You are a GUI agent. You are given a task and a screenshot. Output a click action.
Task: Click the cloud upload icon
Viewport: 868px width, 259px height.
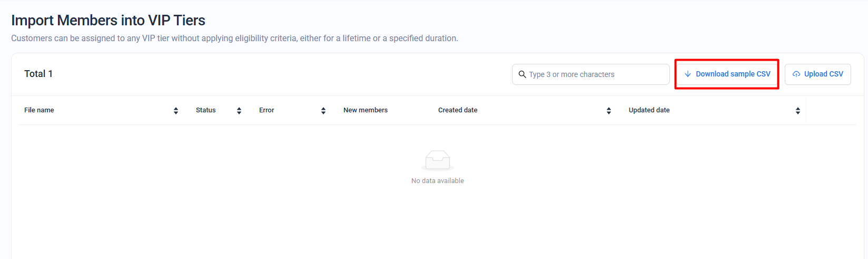pyautogui.click(x=796, y=74)
